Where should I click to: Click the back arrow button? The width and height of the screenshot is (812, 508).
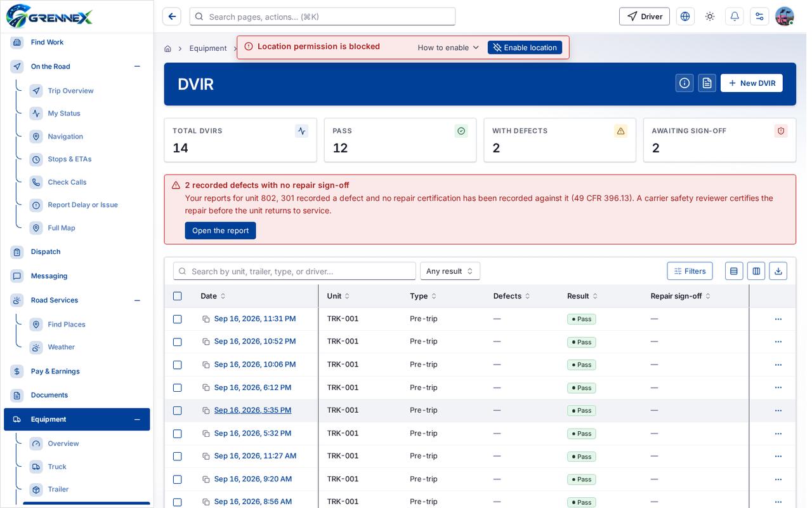171,17
